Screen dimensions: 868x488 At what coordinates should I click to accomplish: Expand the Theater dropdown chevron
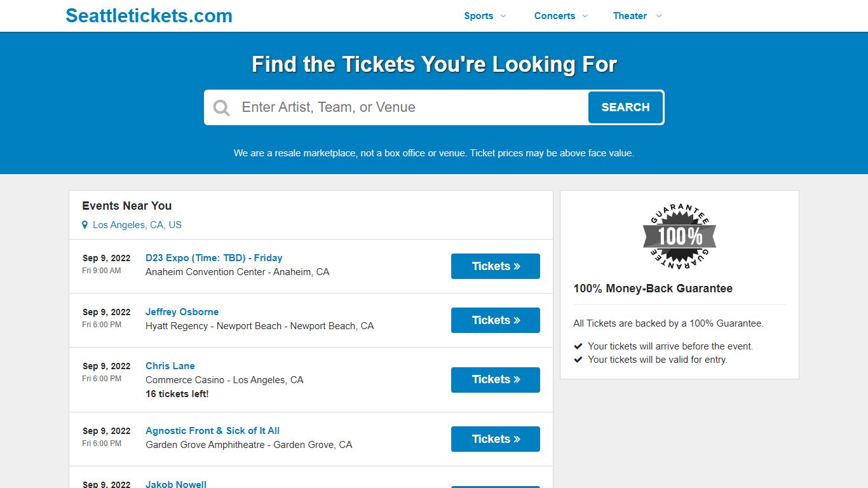click(x=658, y=16)
